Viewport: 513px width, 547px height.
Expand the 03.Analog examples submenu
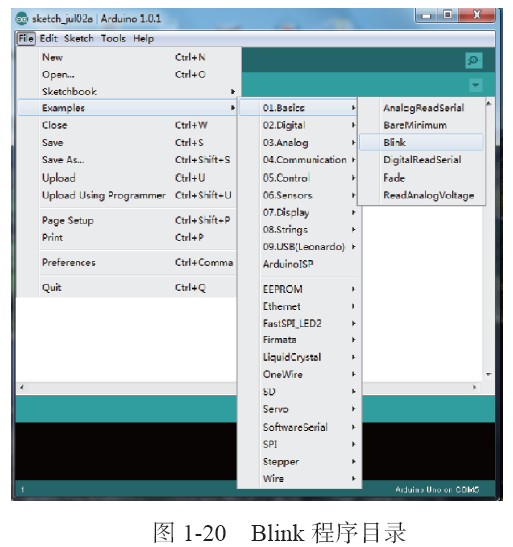tap(299, 143)
